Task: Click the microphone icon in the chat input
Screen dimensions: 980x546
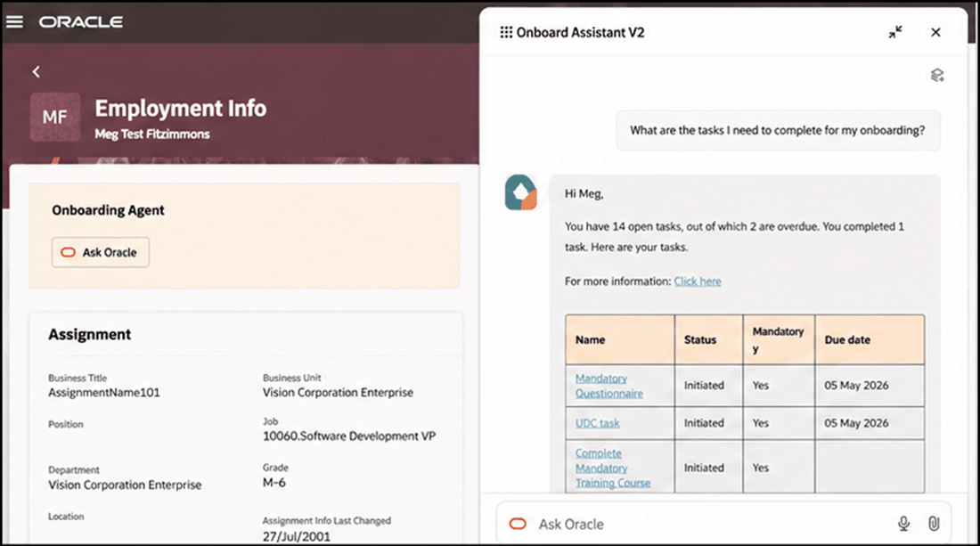Action: [903, 524]
